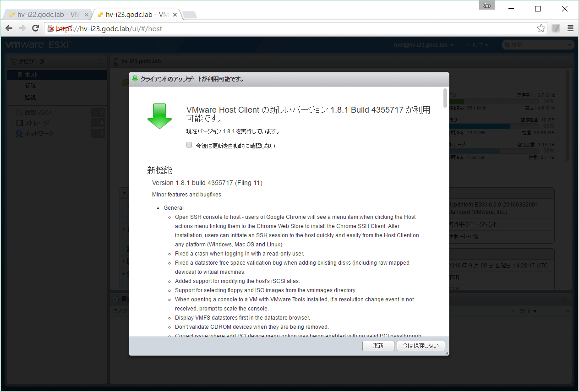Click the green arrow icon in dialog title
This screenshot has height=392, width=579.
tap(135, 79)
